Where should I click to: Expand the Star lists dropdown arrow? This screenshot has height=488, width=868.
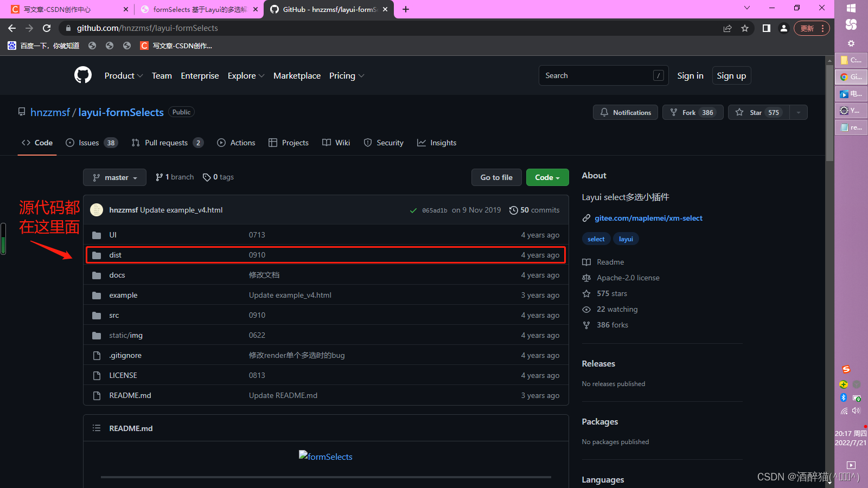798,112
